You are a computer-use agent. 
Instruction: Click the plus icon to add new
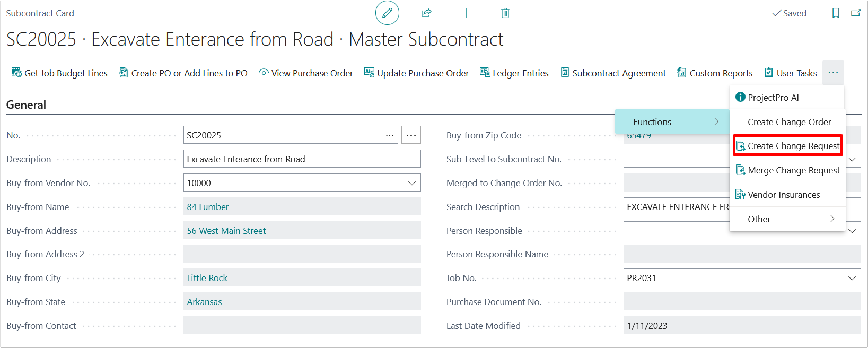point(466,13)
